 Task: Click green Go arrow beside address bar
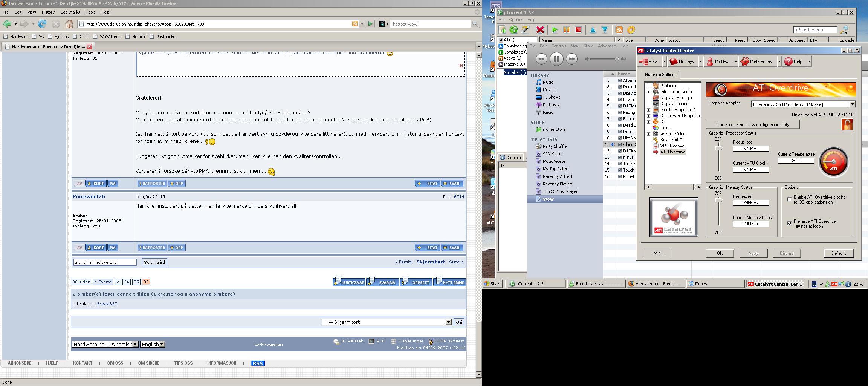(370, 24)
